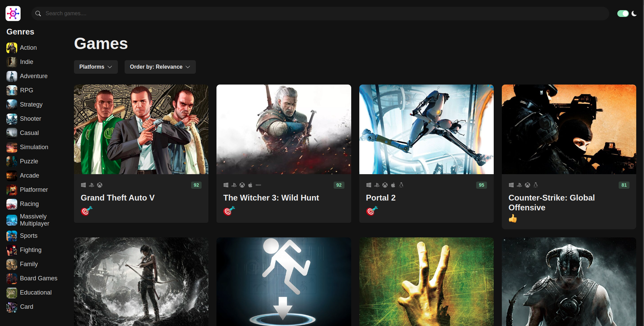The height and width of the screenshot is (326, 644).
Task: Pick the Puzzle genre from sidebar
Action: pyautogui.click(x=29, y=161)
